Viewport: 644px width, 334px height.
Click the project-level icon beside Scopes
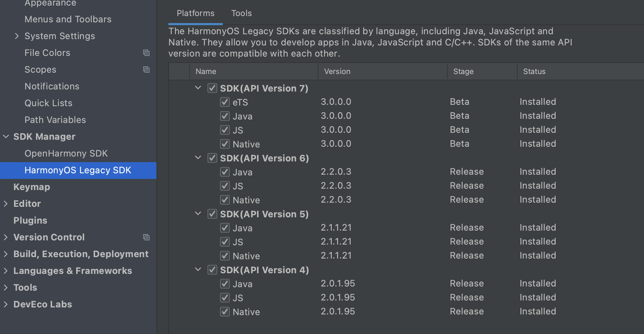(146, 70)
